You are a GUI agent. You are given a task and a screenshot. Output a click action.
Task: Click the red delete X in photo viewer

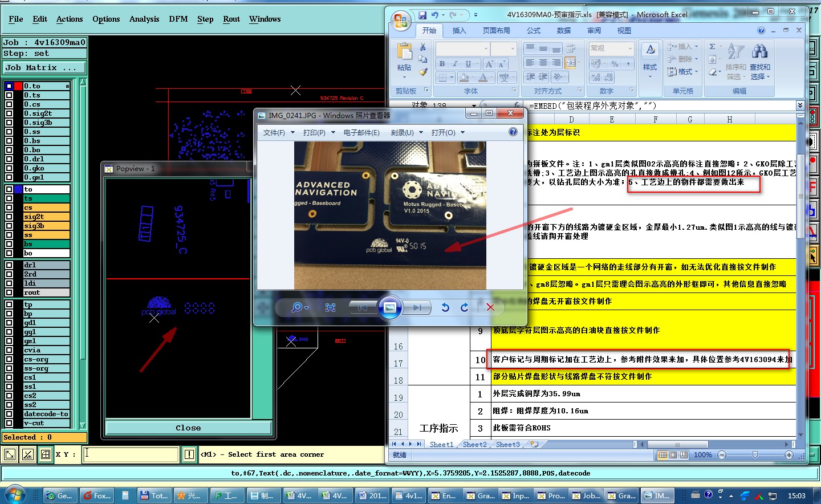point(490,307)
